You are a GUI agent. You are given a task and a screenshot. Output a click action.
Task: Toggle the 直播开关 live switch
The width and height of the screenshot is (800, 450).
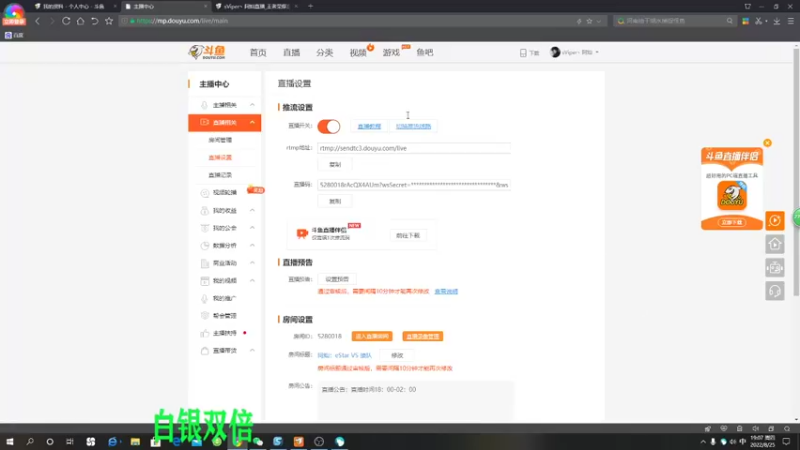pos(329,127)
